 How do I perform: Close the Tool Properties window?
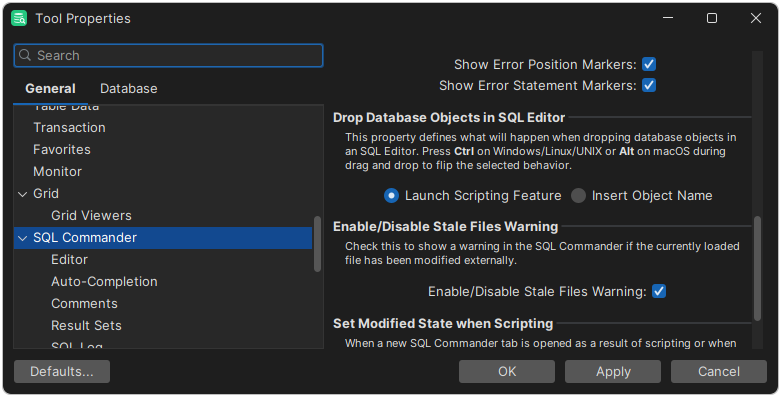click(x=756, y=18)
